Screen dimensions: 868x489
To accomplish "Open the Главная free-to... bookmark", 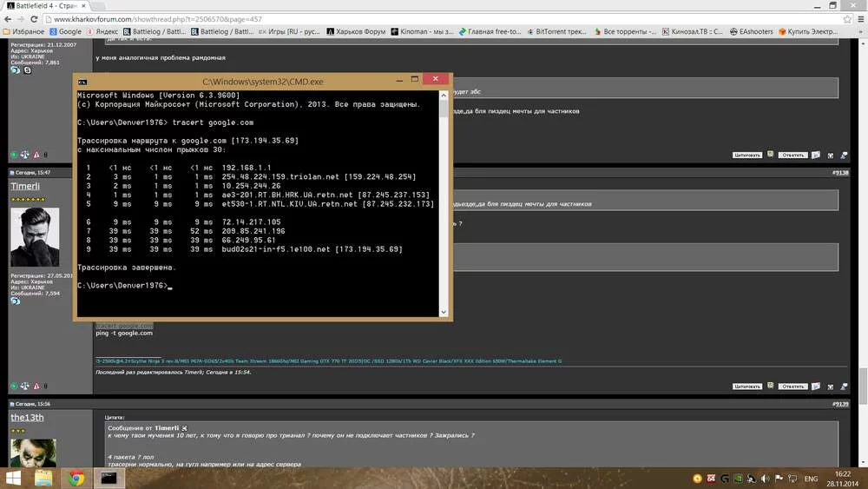I will tap(490, 31).
